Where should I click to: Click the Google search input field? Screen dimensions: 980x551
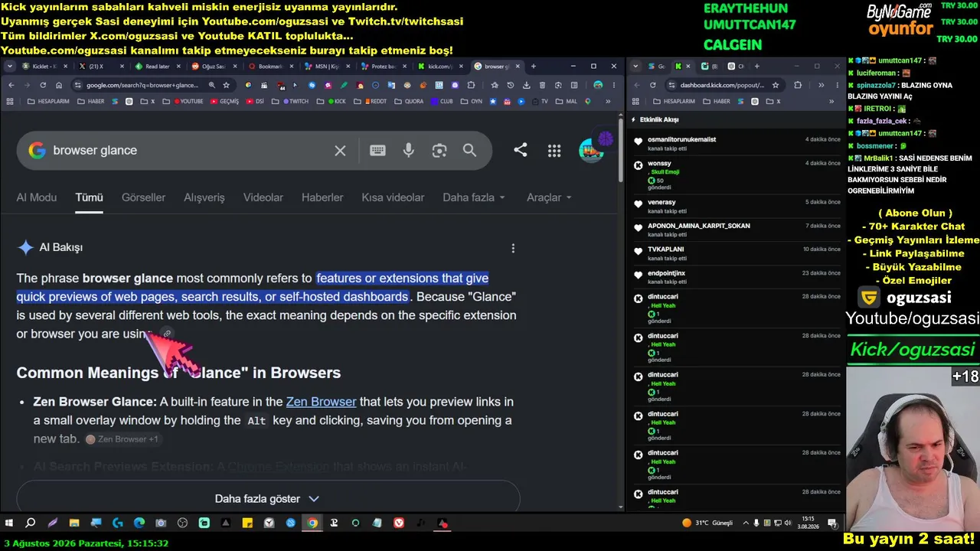(x=191, y=151)
